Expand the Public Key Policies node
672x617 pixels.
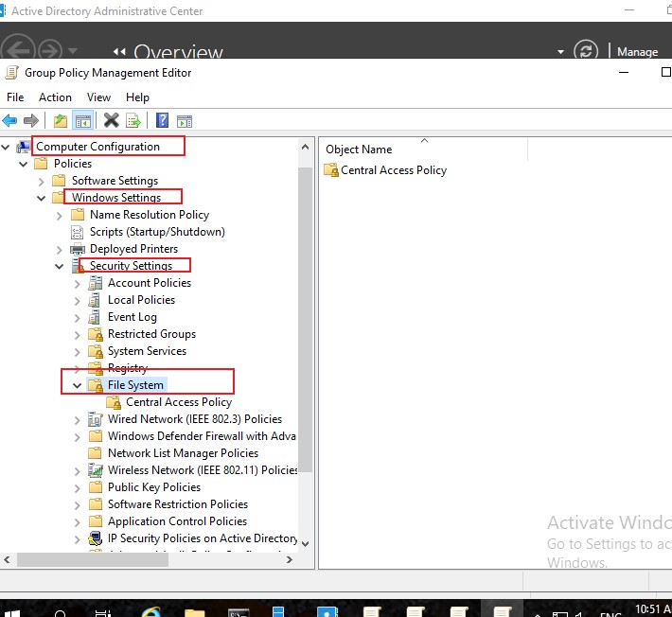(78, 488)
